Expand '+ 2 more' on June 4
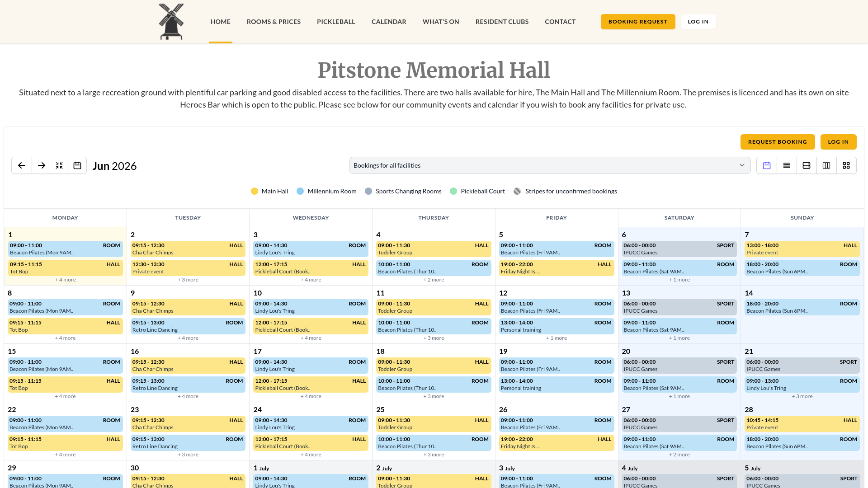 (x=434, y=280)
